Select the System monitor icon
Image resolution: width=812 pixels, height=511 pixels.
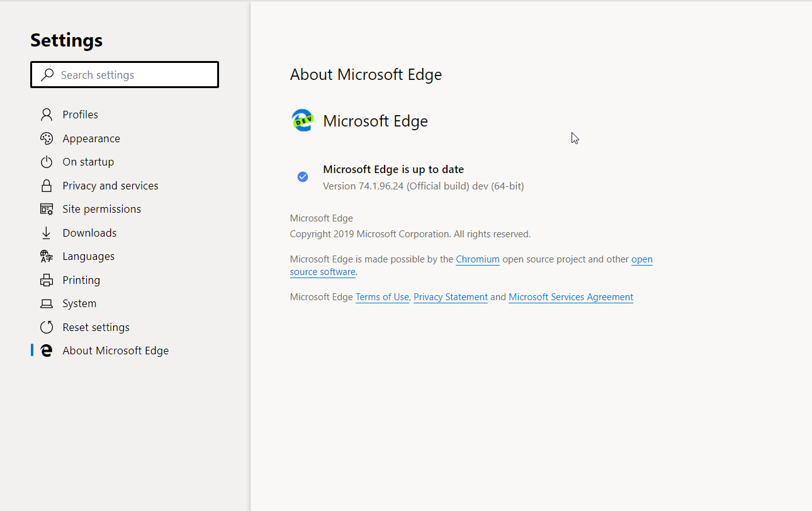tap(46, 303)
